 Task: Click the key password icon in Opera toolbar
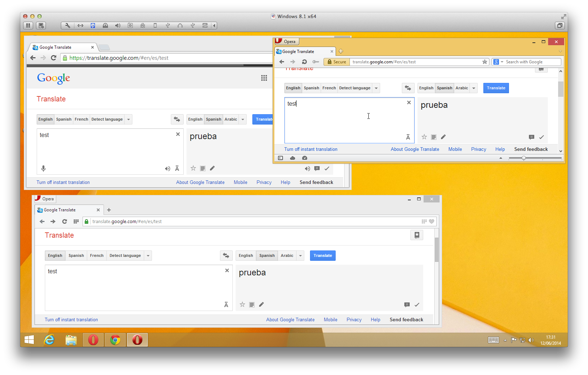[x=316, y=62]
